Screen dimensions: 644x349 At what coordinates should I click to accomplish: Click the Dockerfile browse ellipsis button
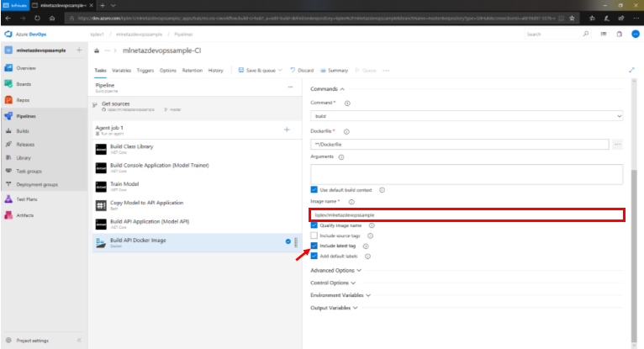618,145
